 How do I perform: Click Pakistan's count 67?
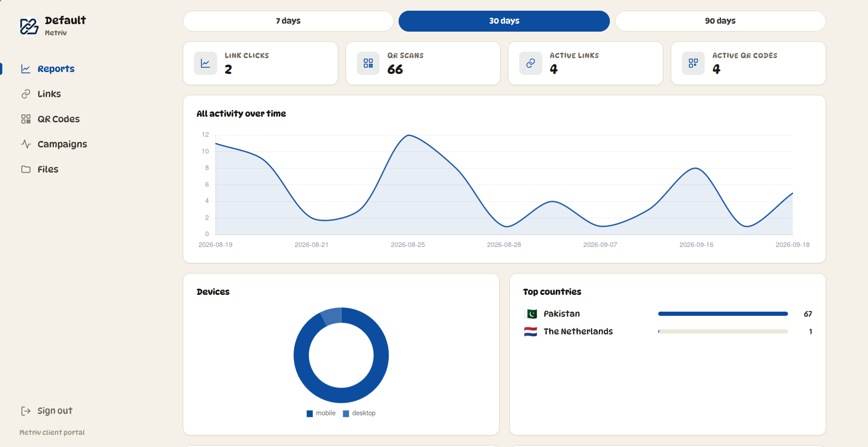tap(808, 314)
